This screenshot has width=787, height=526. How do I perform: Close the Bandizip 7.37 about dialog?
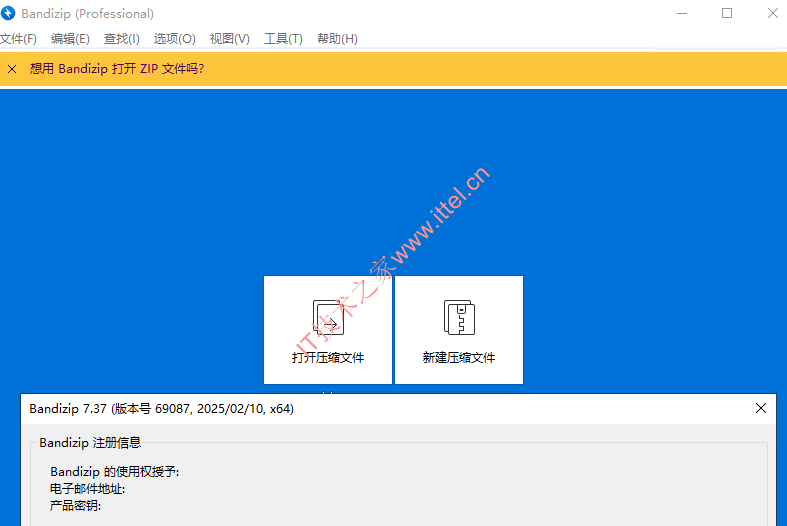(761, 408)
